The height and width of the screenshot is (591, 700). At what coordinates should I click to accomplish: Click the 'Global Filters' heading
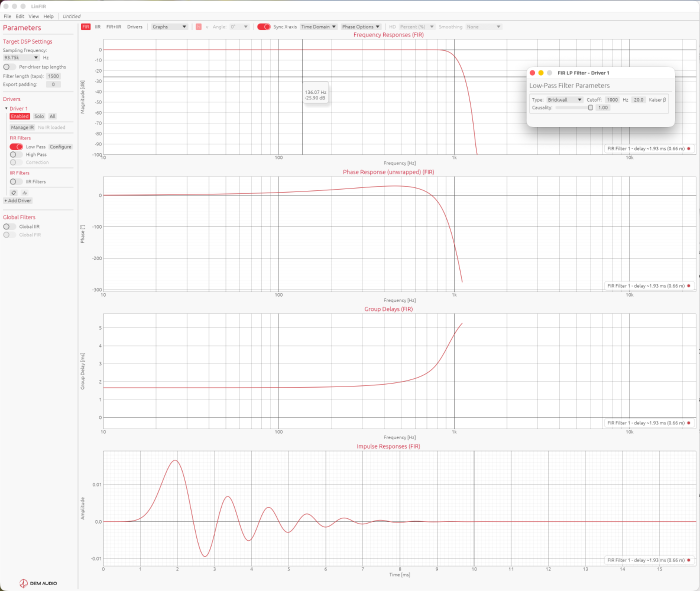(19, 217)
